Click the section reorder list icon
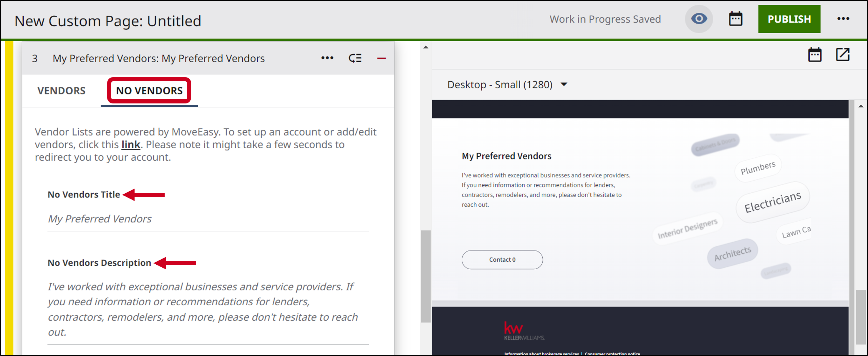 point(355,58)
